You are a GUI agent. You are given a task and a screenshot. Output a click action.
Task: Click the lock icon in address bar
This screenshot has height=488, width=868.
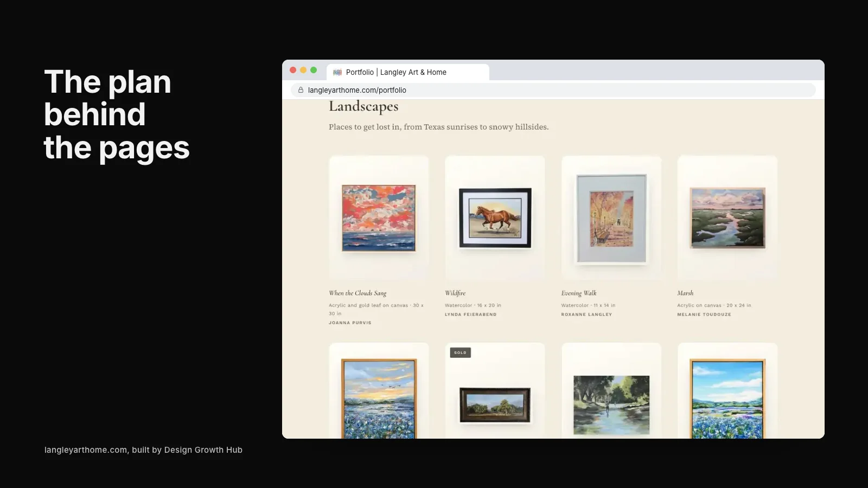(x=301, y=90)
